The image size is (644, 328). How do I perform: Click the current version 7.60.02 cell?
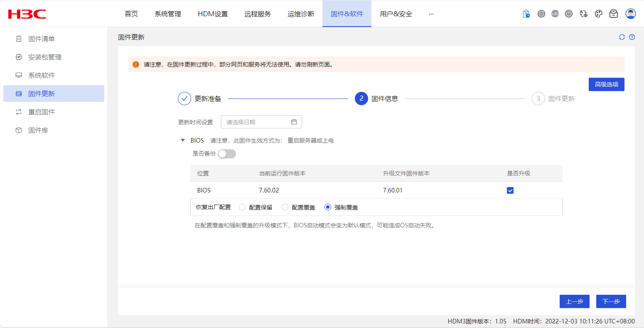(269, 190)
